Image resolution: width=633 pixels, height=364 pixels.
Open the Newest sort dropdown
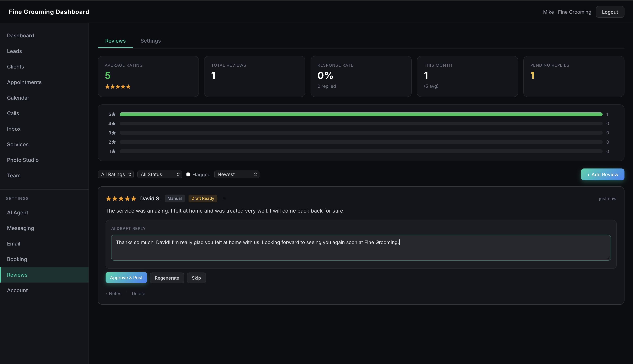click(237, 174)
